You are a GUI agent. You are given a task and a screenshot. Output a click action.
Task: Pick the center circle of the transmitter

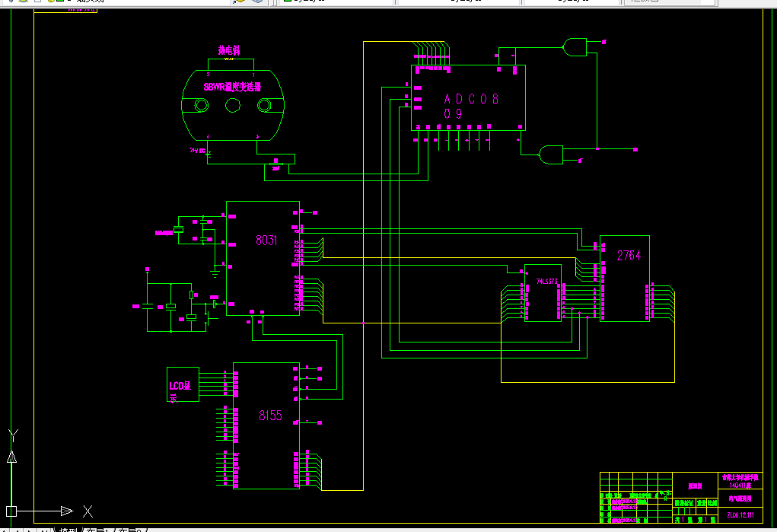click(233, 105)
